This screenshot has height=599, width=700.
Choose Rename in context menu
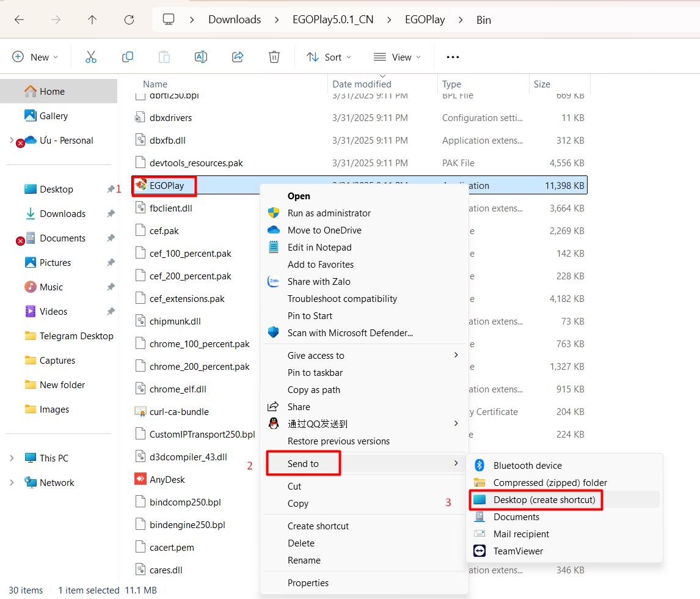click(x=364, y=560)
